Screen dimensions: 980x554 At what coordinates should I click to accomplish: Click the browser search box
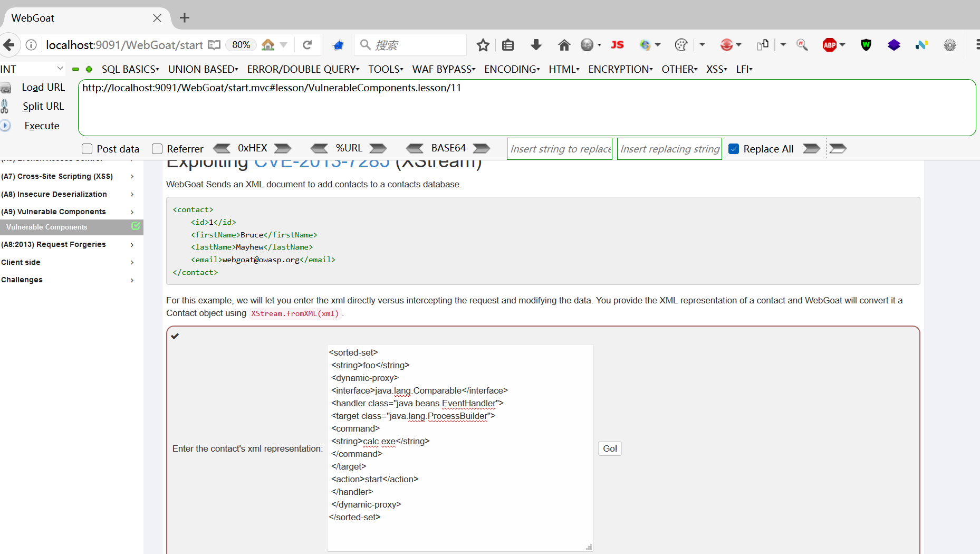click(411, 45)
